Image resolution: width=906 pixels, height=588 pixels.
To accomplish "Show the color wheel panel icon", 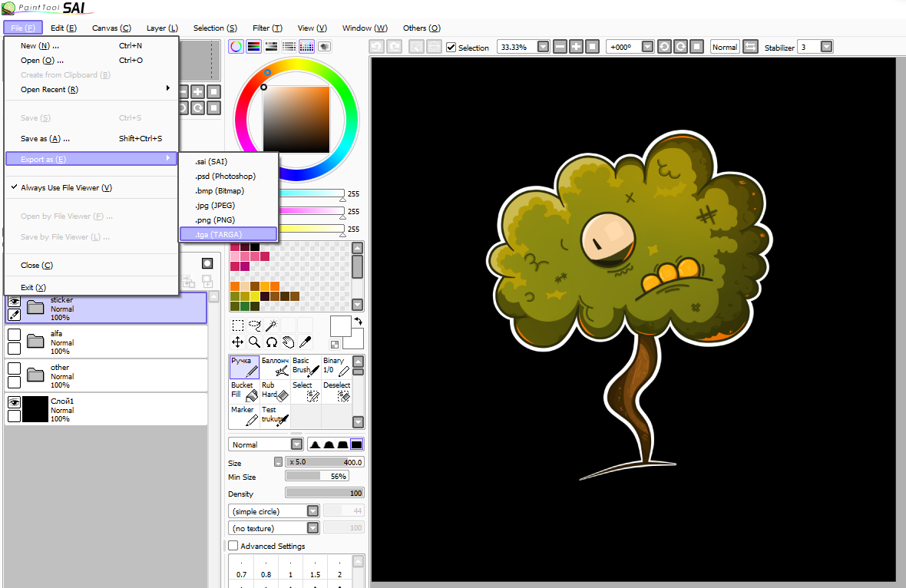I will click(236, 47).
